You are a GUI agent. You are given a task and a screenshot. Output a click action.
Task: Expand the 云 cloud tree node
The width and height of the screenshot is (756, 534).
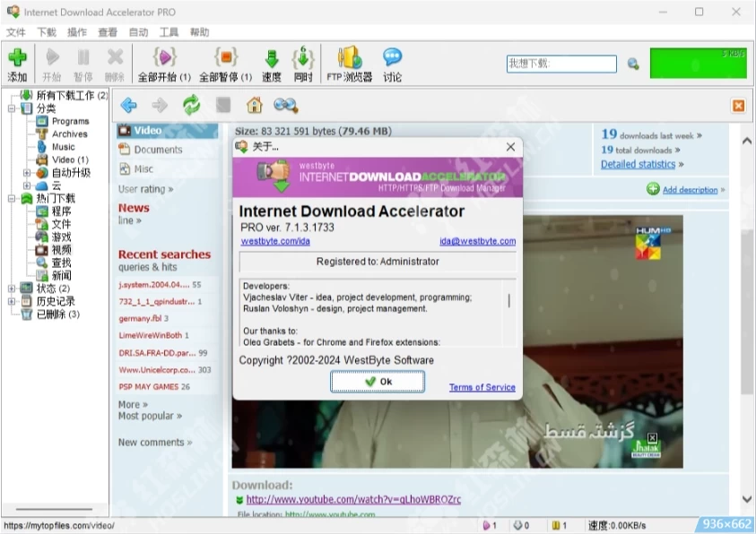27,185
